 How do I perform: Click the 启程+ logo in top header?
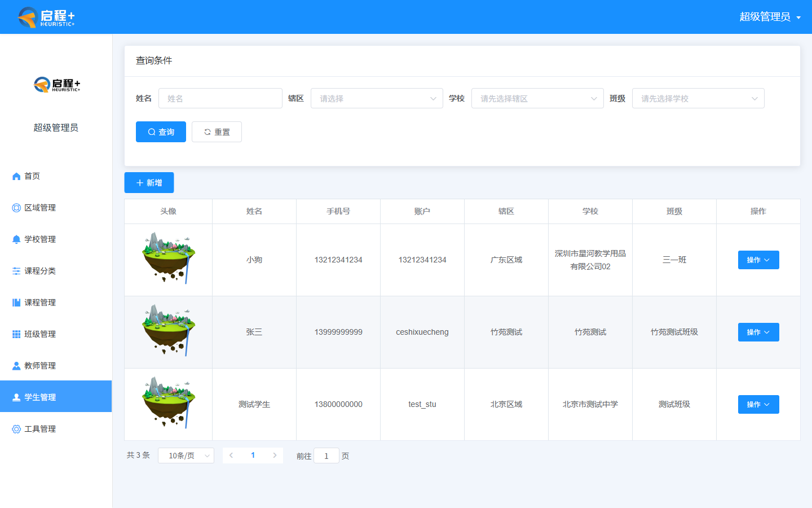point(46,17)
